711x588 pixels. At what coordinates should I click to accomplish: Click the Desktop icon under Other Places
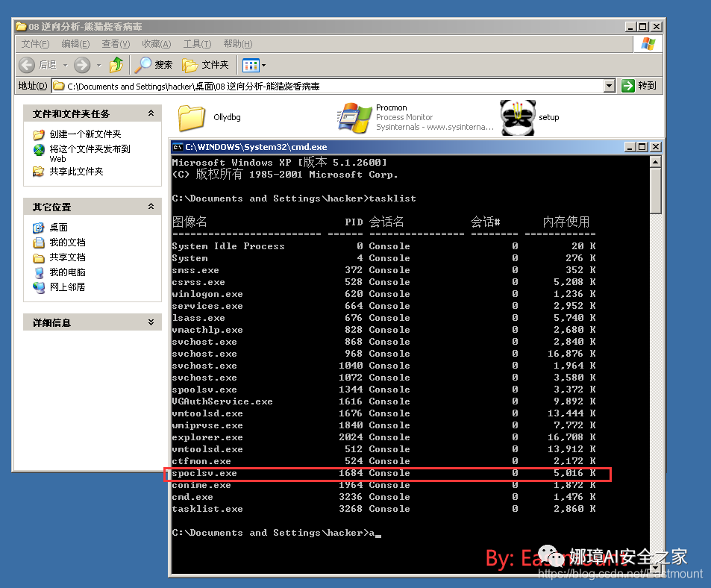point(39,228)
